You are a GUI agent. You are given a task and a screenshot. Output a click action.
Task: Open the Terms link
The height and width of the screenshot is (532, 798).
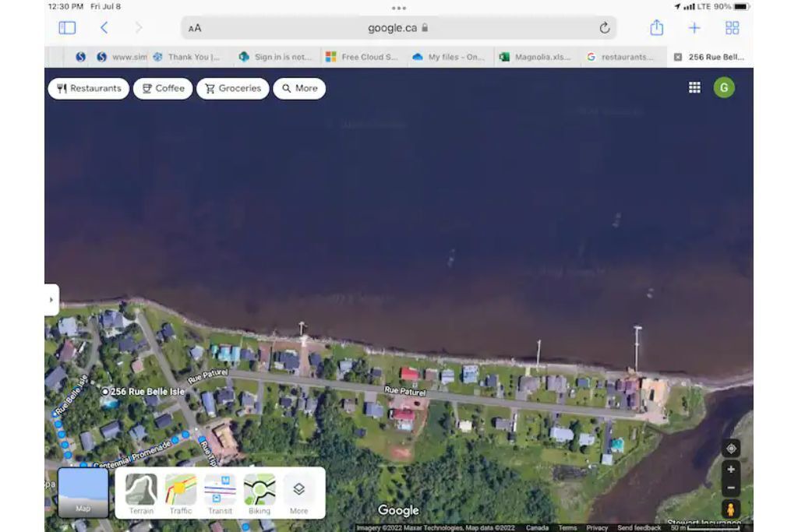[x=567, y=528]
